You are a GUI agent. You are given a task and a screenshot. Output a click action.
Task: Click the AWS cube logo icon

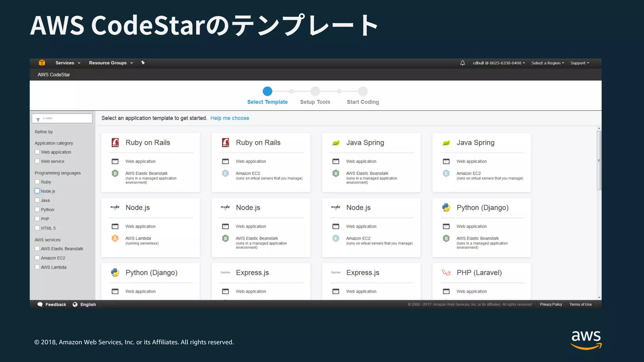coord(42,63)
